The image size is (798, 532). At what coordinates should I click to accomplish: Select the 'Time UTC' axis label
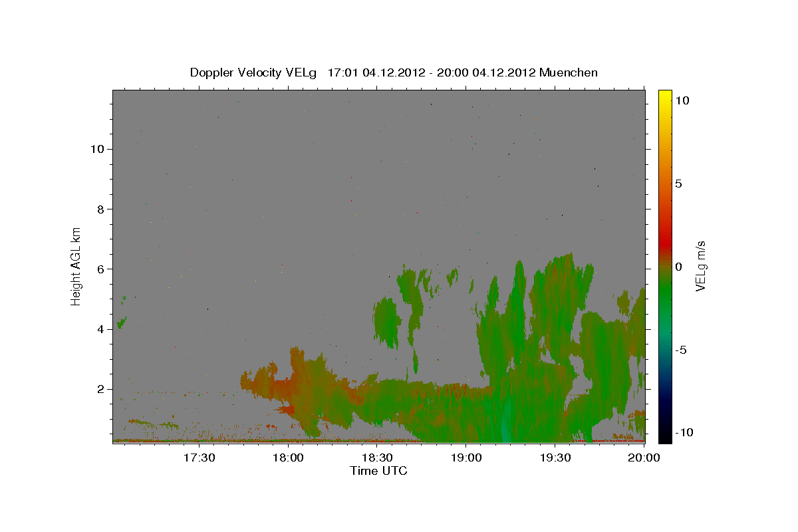378,471
